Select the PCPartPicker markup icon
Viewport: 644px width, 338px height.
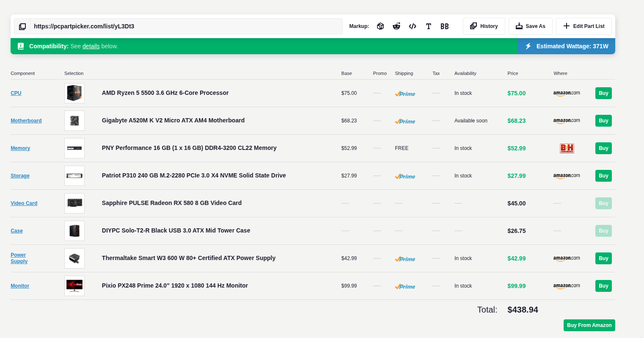tap(380, 26)
